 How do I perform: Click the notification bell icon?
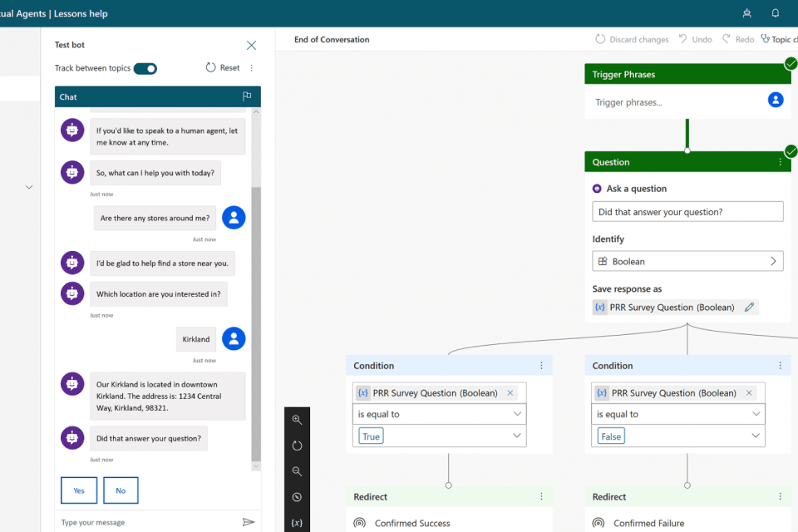point(775,13)
